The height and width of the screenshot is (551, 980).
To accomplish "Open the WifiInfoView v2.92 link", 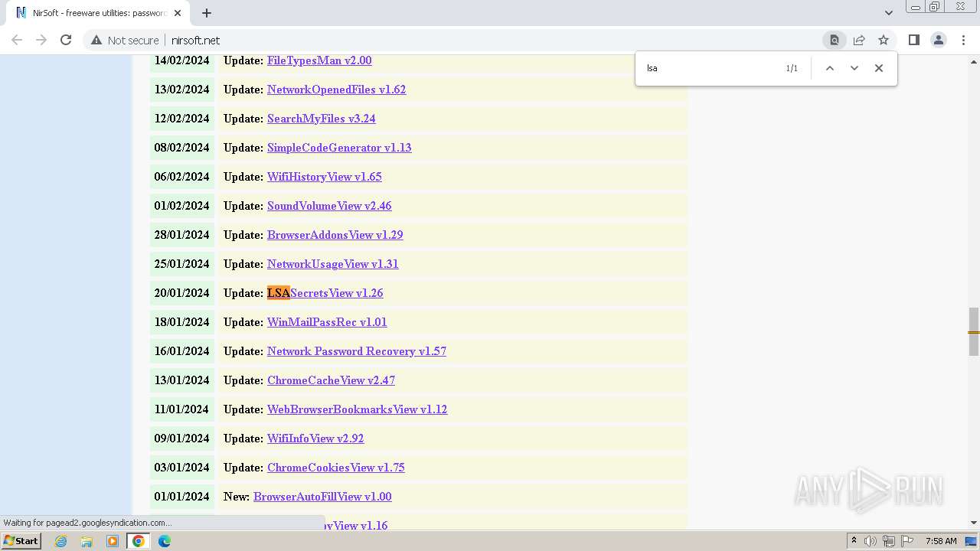I will (x=315, y=439).
